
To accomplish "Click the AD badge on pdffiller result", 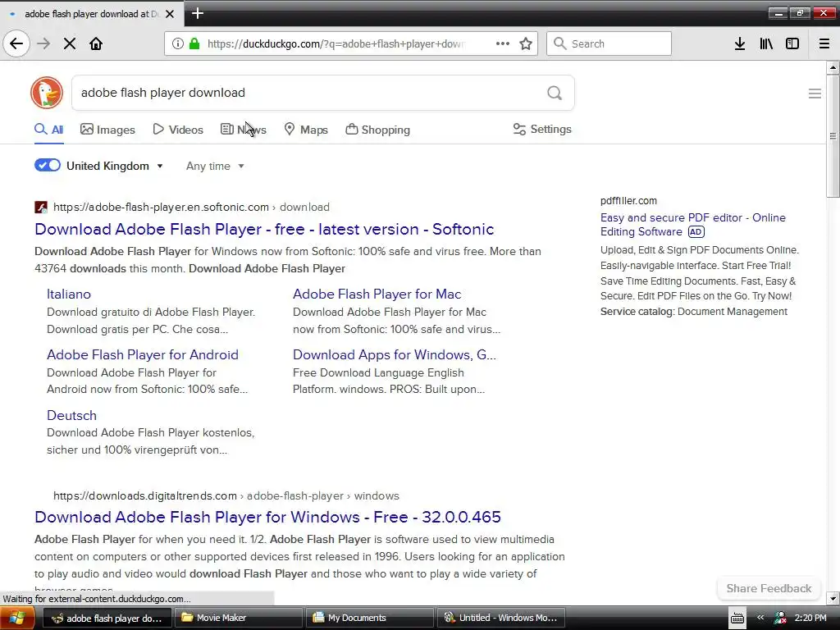I will click(696, 232).
